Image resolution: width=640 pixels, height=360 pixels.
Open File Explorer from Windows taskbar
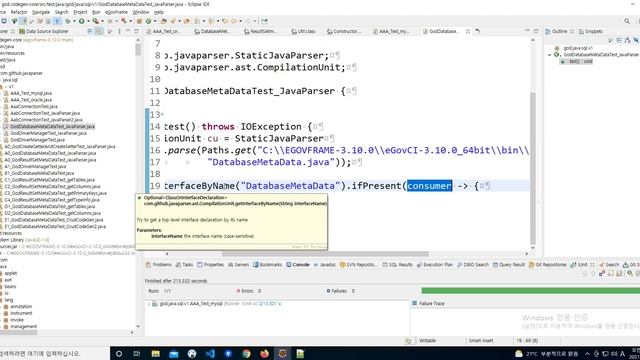pos(155,353)
